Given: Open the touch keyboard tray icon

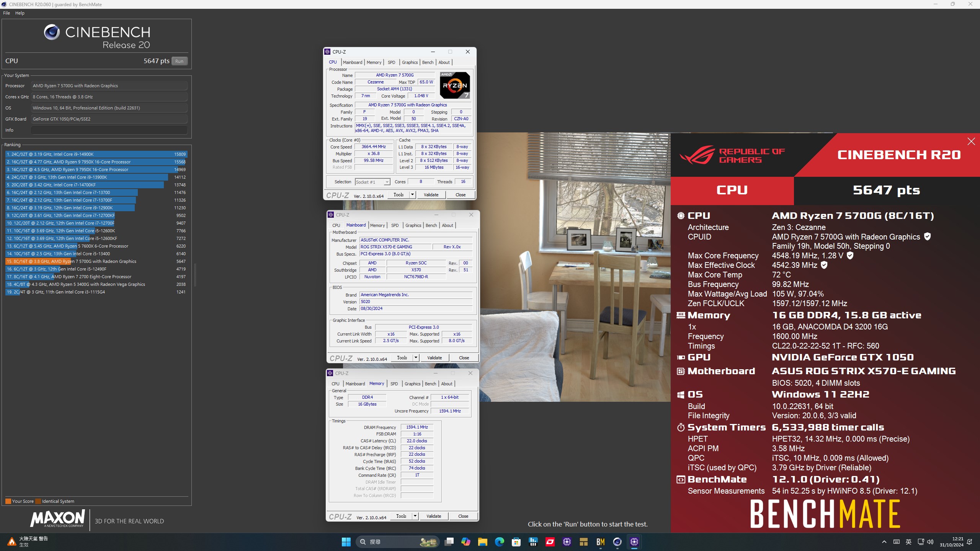Looking at the screenshot, I should click(897, 542).
